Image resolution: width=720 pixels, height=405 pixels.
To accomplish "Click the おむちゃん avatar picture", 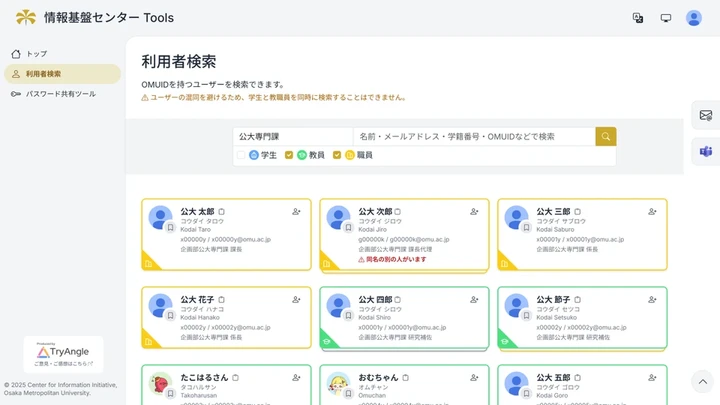I will click(338, 383).
